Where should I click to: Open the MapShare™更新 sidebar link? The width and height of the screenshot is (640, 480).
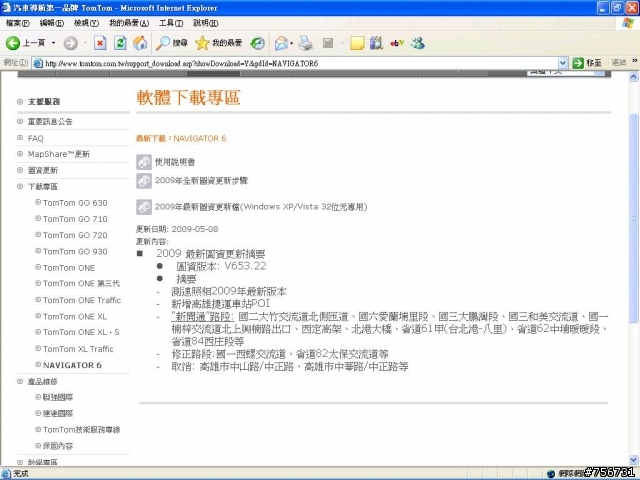[x=59, y=154]
